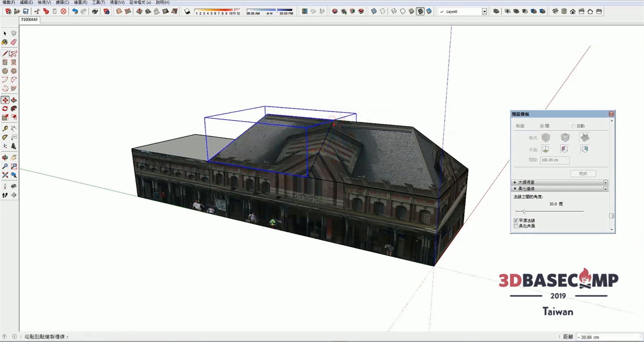Enable the 柔化共面 checkbox
This screenshot has height=342, width=644.
coord(516,226)
